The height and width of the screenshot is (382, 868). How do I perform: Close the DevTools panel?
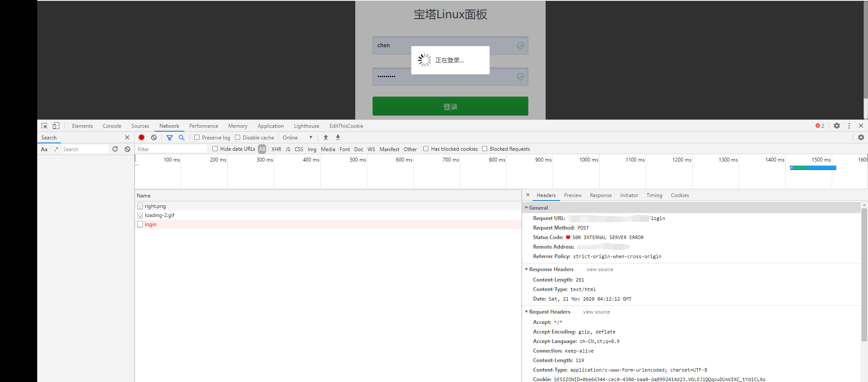pos(861,126)
